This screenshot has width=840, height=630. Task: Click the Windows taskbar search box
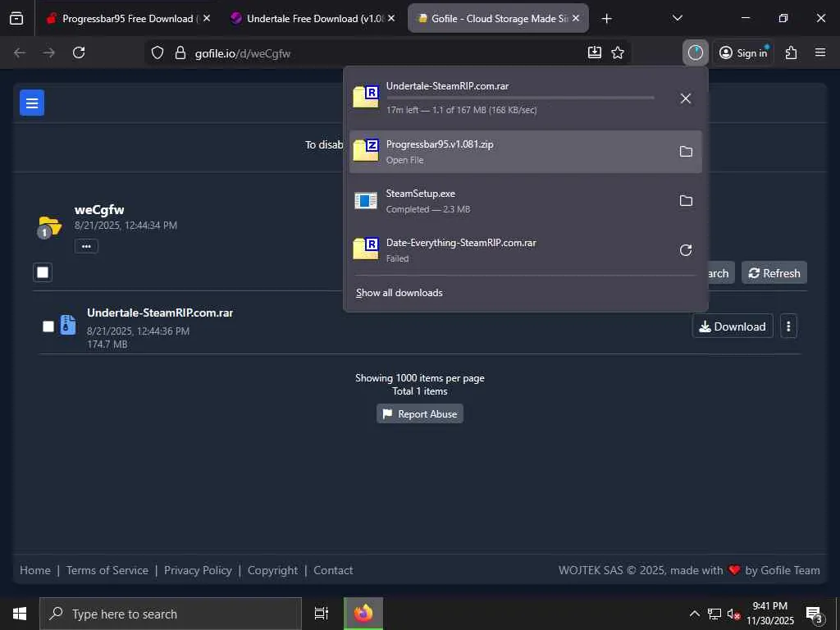coord(171,614)
